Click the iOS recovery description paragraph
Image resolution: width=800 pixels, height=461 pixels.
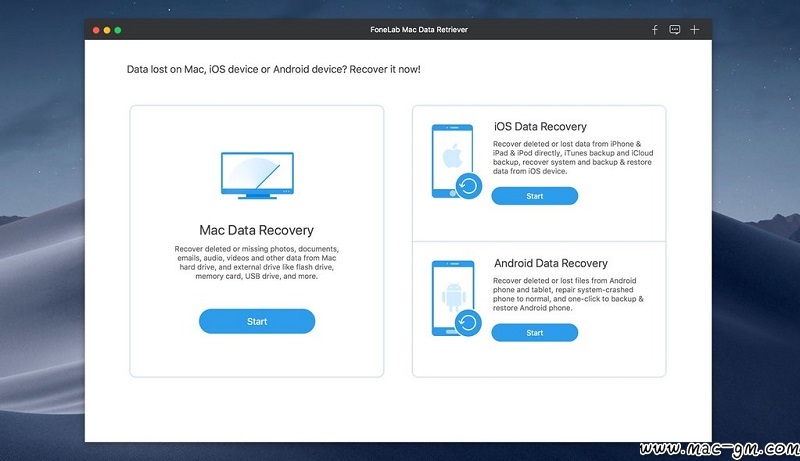click(573, 158)
